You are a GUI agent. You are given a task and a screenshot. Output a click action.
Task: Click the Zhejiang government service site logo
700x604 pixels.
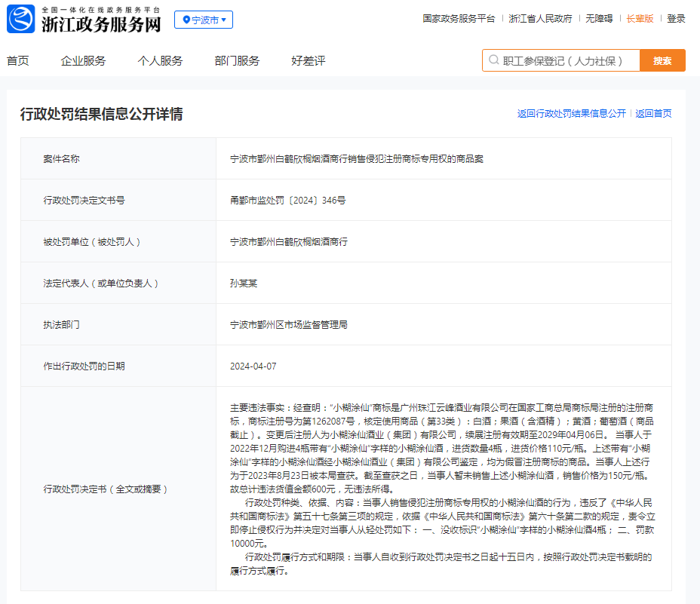[21, 19]
